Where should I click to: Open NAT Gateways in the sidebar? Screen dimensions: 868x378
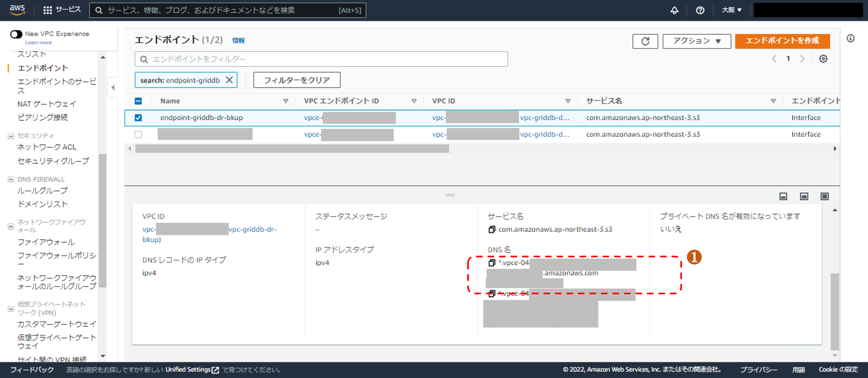(47, 104)
